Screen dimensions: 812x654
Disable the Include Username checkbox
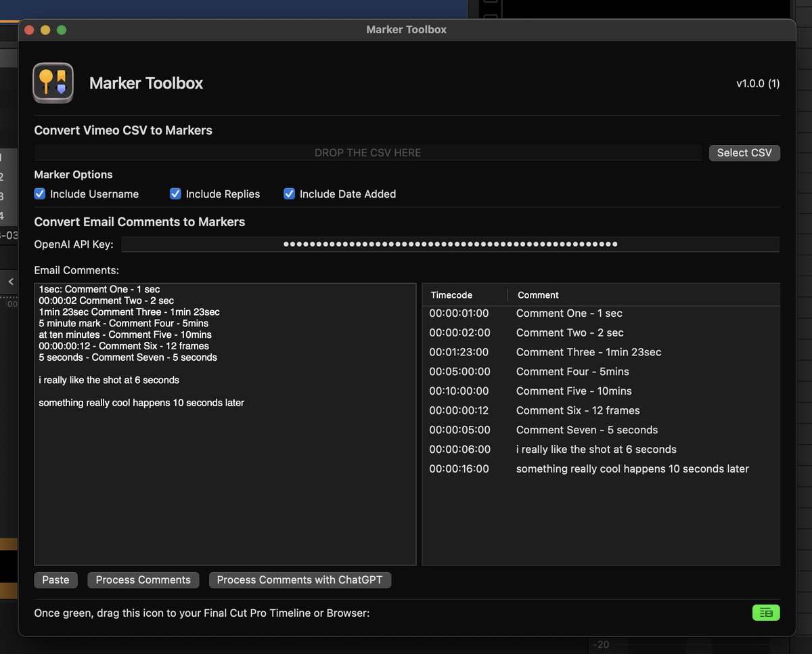[x=40, y=194]
